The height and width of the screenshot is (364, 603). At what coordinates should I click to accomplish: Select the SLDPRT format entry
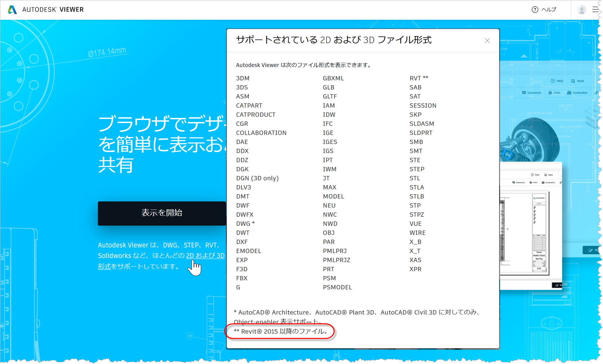click(421, 133)
